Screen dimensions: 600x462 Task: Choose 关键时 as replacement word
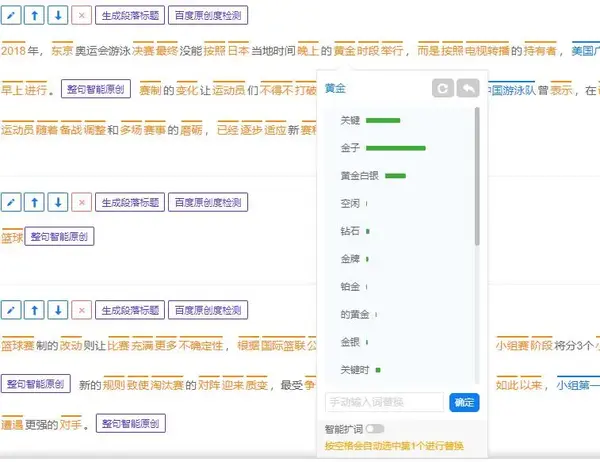tap(355, 370)
